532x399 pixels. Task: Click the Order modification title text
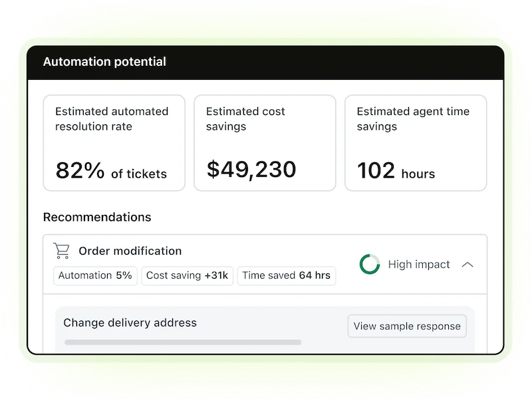(130, 251)
